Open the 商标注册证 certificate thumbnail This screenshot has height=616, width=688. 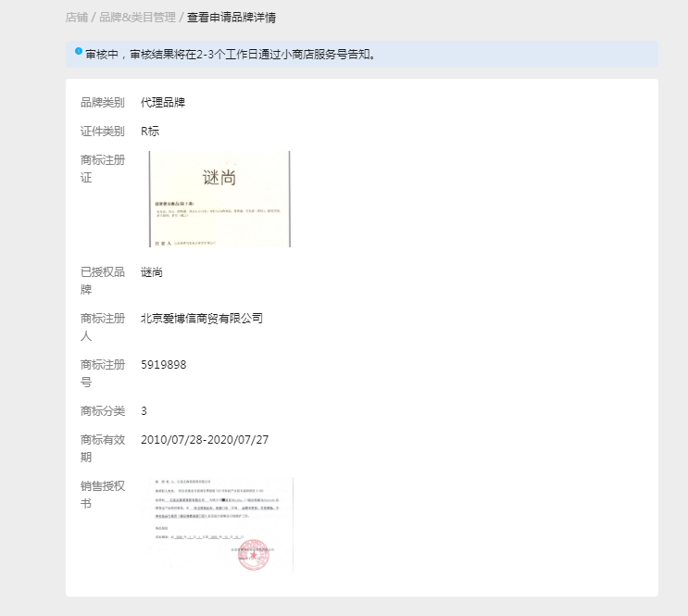[219, 199]
